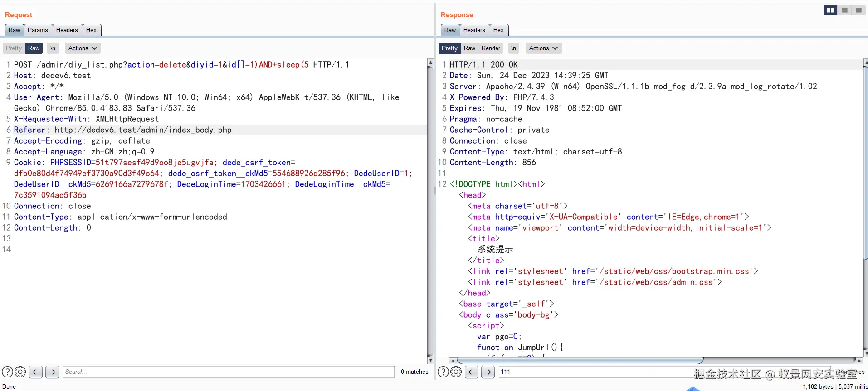Click Content-Length: 0 in the request
This screenshot has width=868, height=391.
[53, 228]
